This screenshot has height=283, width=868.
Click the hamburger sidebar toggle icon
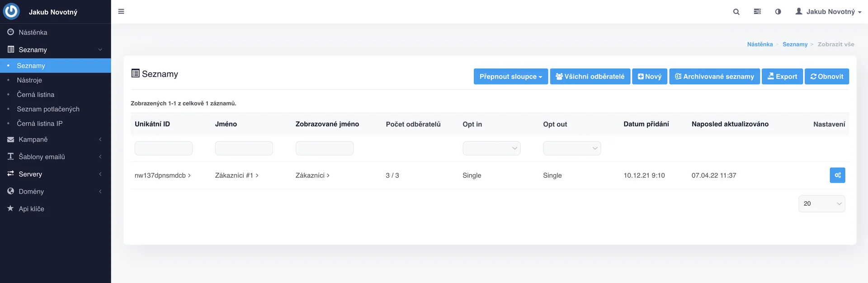click(x=121, y=11)
